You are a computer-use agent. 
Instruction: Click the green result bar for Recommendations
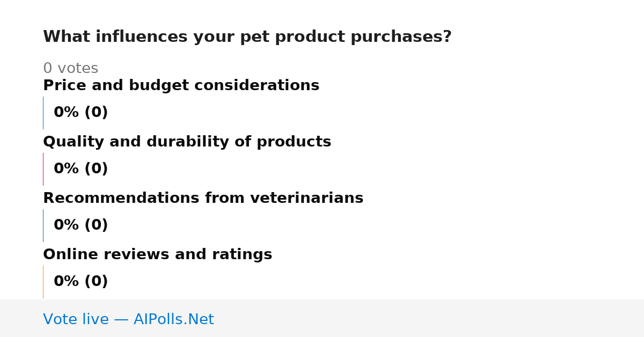(x=43, y=225)
